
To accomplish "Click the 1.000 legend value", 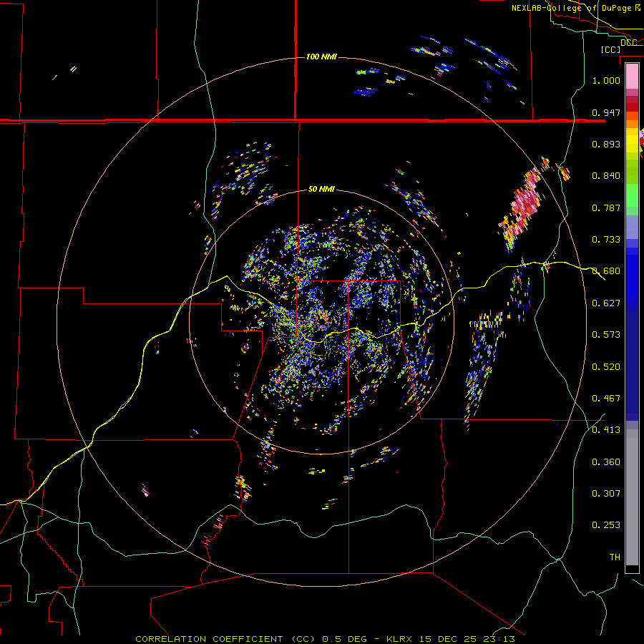I will [606, 80].
